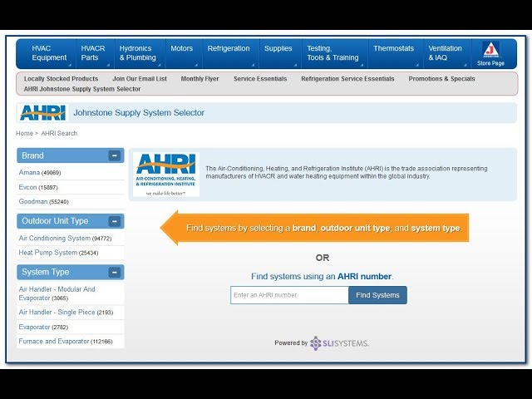
Task: View the Monthly Flyer
Action: point(199,79)
